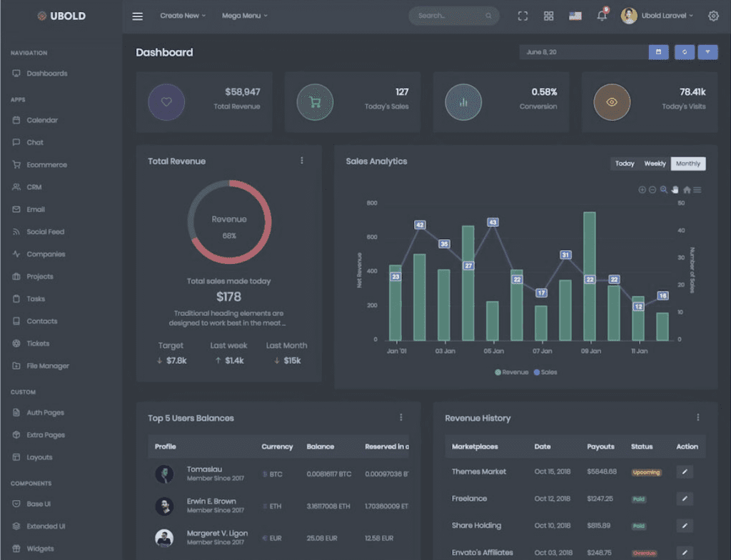Click the cart icon on Today's Sales card
Viewport: 731px width, 560px height.
point(315,102)
